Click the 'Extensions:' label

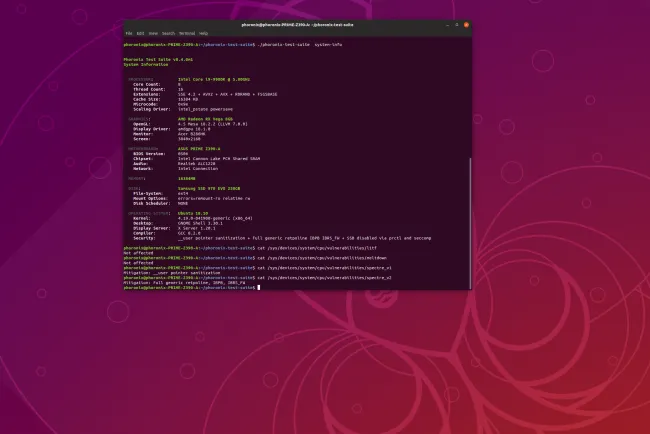[x=146, y=94]
